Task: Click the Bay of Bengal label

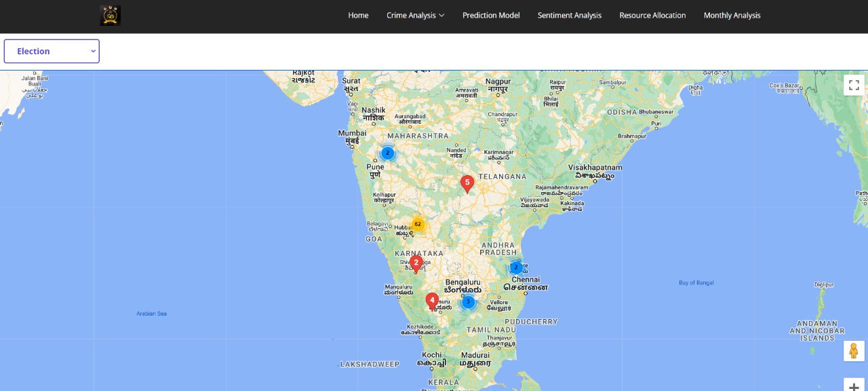Action: click(696, 282)
